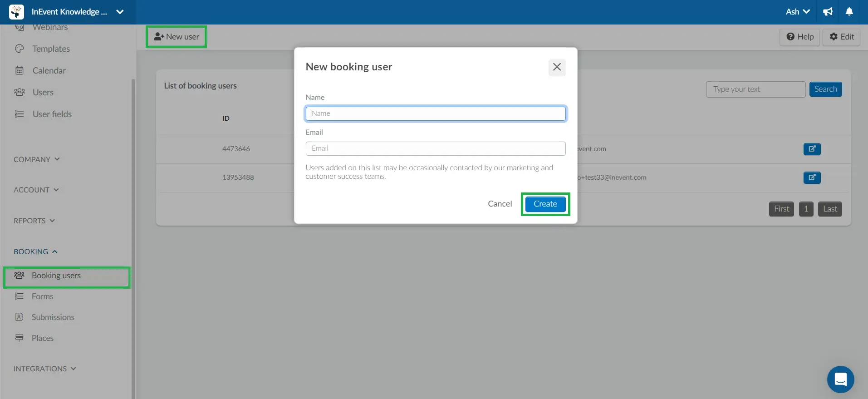Click the Booking users group icon
This screenshot has width=868, height=399.
coord(19,276)
